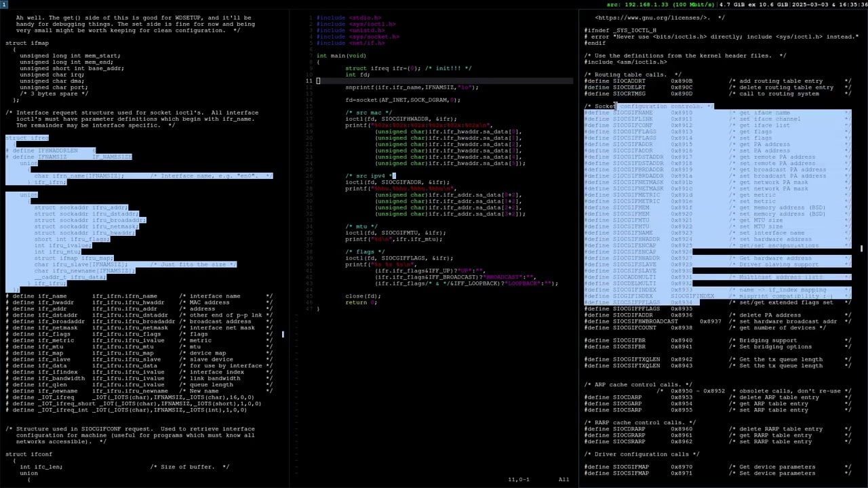This screenshot has width=868, height=488.
Task: Click the '#define SIOCGIFTXQLEN 0x8942' row
Action: point(717,359)
